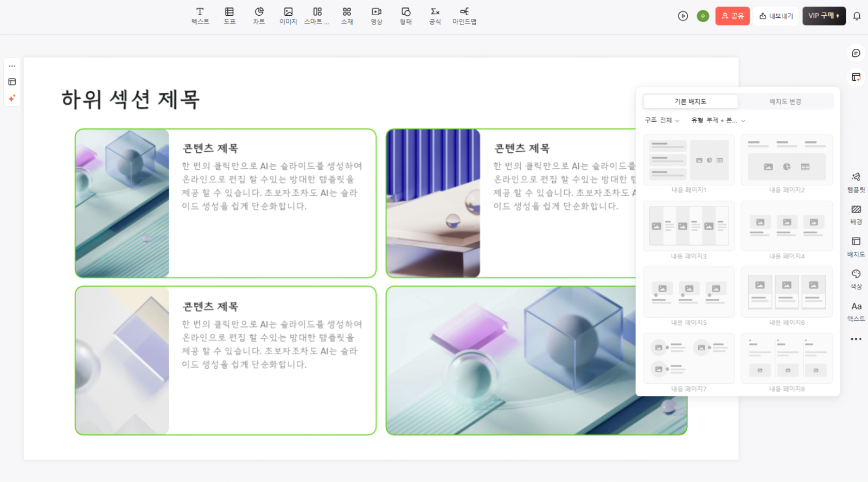
Task: Expand the 구조 전체 dropdown filter
Action: [662, 120]
